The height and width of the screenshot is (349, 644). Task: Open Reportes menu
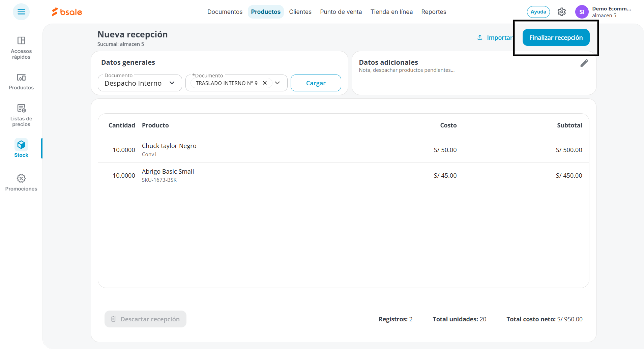(x=434, y=12)
